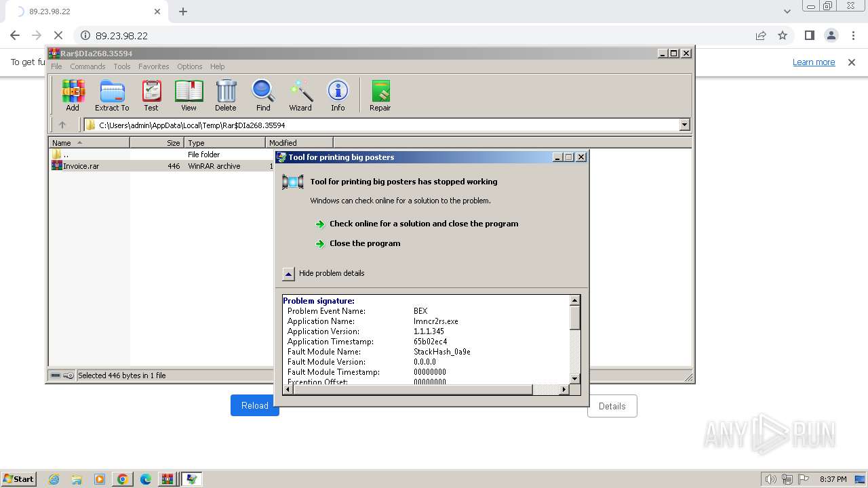
Task: Open File Explorer taskbar icon
Action: [x=77, y=479]
